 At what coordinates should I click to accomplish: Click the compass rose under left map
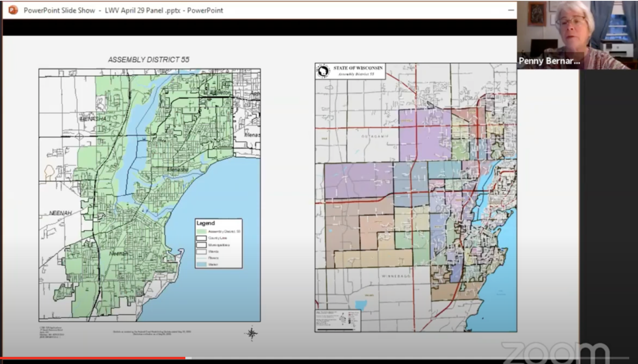251,333
